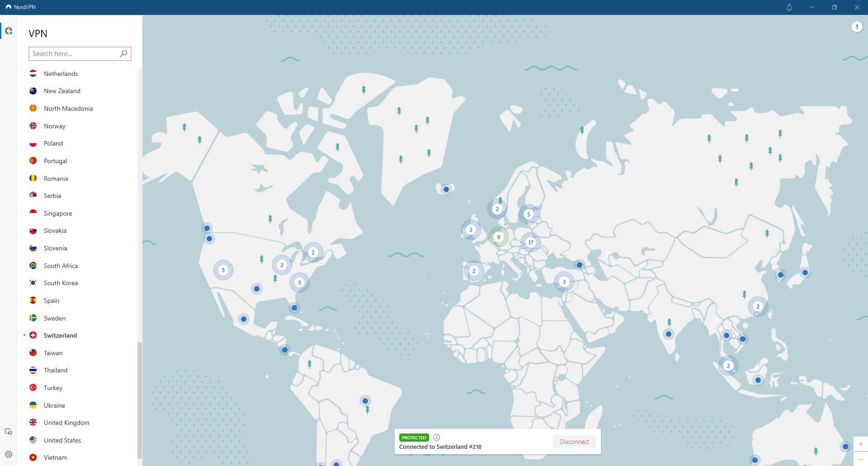
Task: Click the New Zealand flag icon
Action: click(33, 91)
